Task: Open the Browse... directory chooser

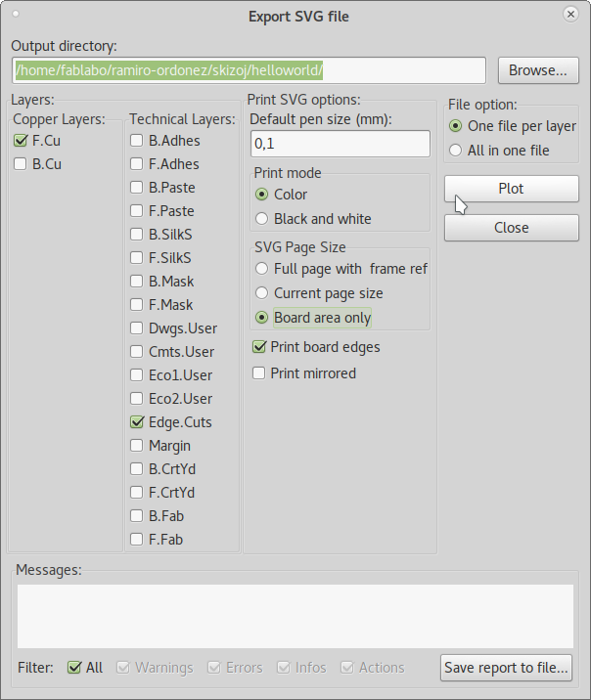Action: 538,70
